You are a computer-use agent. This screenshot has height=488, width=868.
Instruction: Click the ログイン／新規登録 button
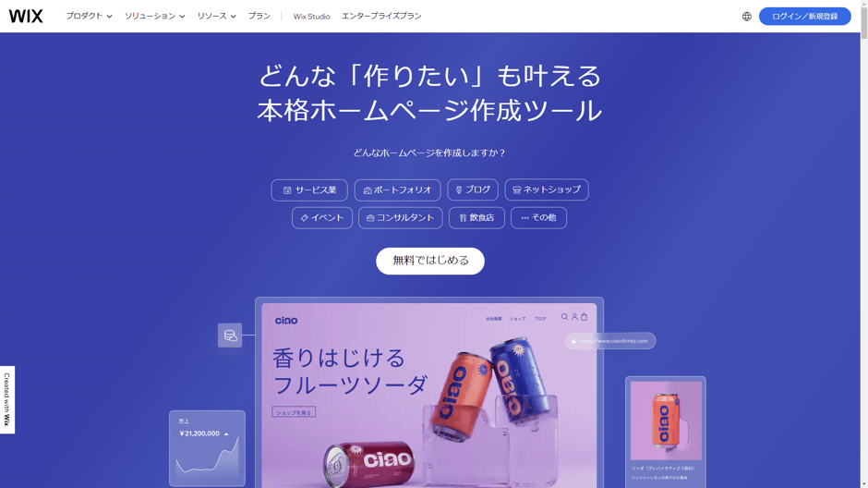tap(805, 16)
